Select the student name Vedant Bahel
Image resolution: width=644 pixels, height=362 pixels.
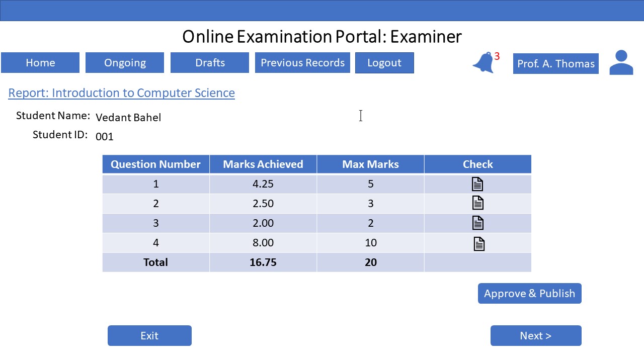point(128,118)
